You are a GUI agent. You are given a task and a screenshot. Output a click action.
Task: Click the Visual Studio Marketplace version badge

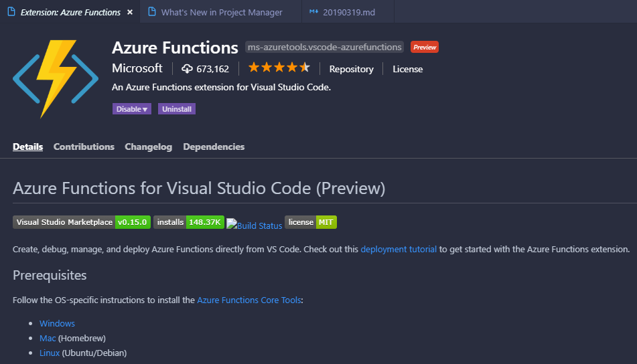tap(81, 222)
